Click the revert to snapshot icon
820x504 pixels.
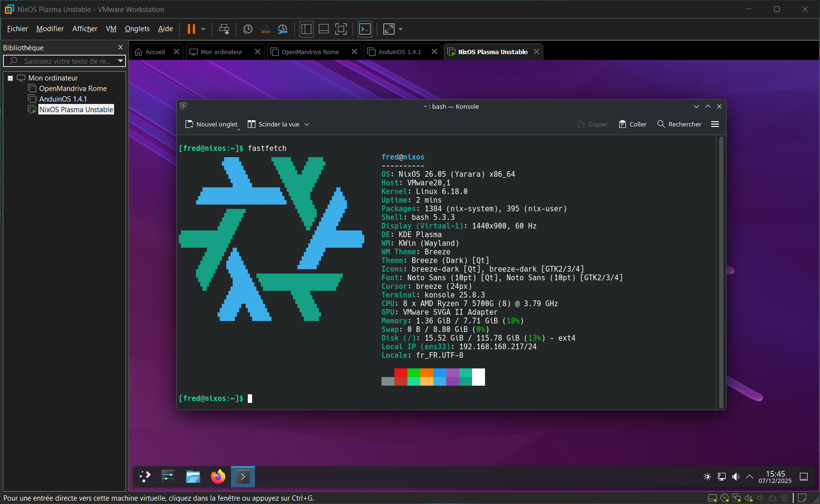(265, 29)
